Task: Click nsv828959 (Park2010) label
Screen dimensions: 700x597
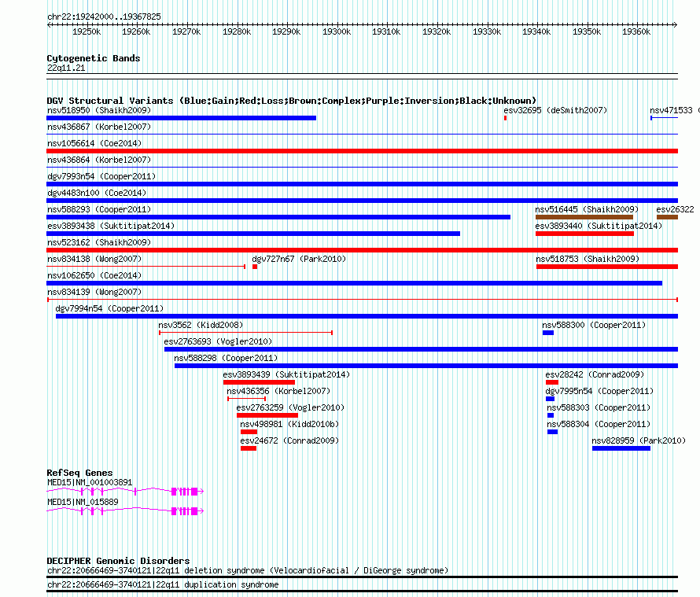Action: [x=639, y=440]
